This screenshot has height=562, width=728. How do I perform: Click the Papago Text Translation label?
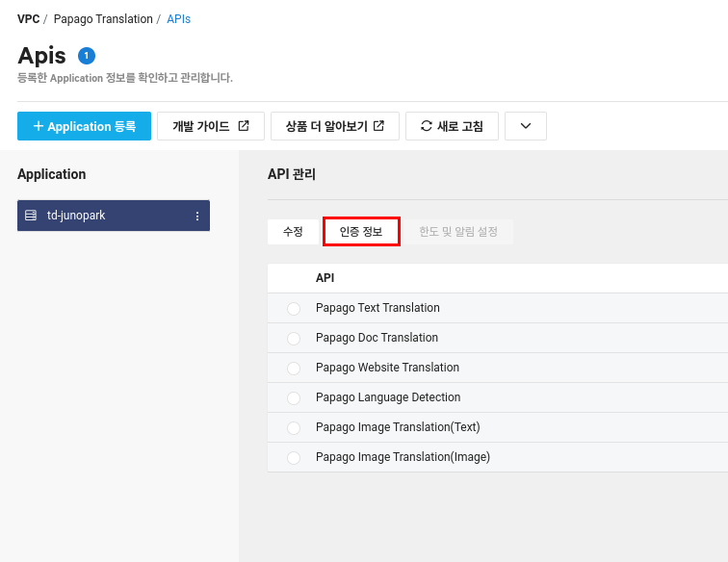click(377, 308)
